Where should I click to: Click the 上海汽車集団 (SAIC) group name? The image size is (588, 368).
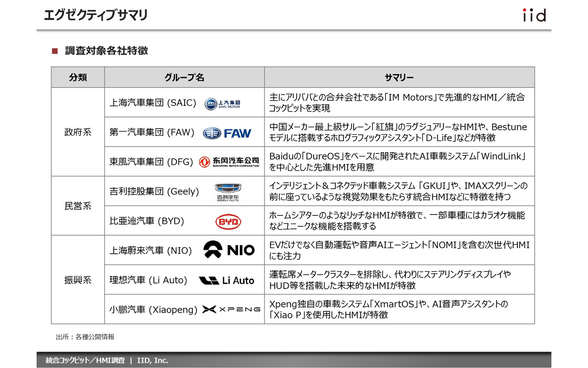click(x=153, y=103)
